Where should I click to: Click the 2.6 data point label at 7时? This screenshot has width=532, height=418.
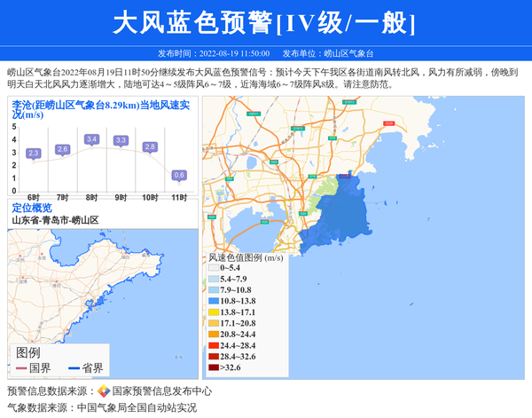click(62, 149)
